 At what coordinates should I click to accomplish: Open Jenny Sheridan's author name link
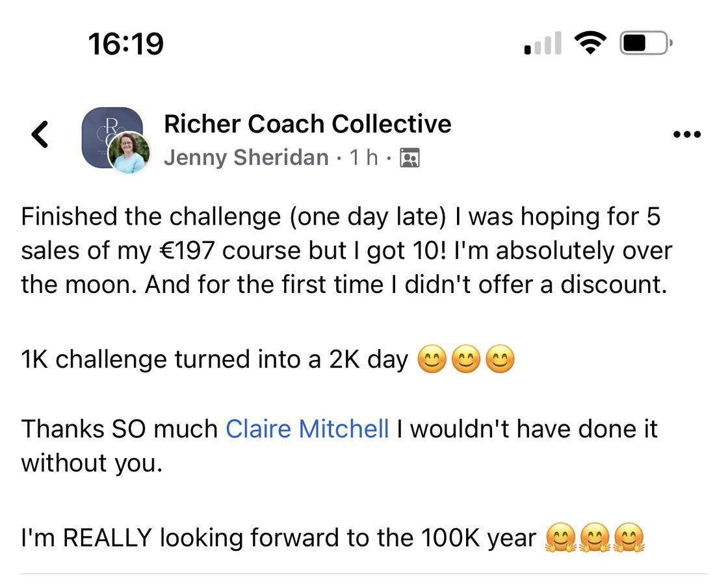click(x=246, y=157)
